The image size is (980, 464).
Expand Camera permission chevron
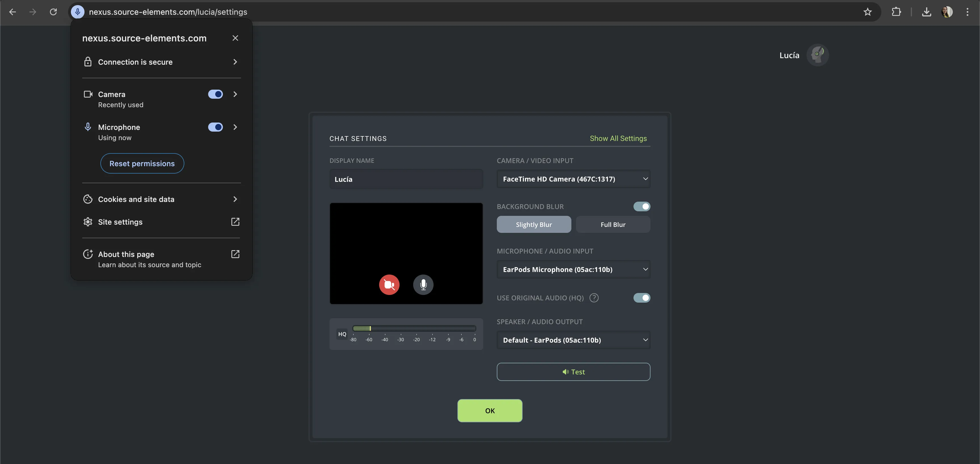pyautogui.click(x=235, y=94)
